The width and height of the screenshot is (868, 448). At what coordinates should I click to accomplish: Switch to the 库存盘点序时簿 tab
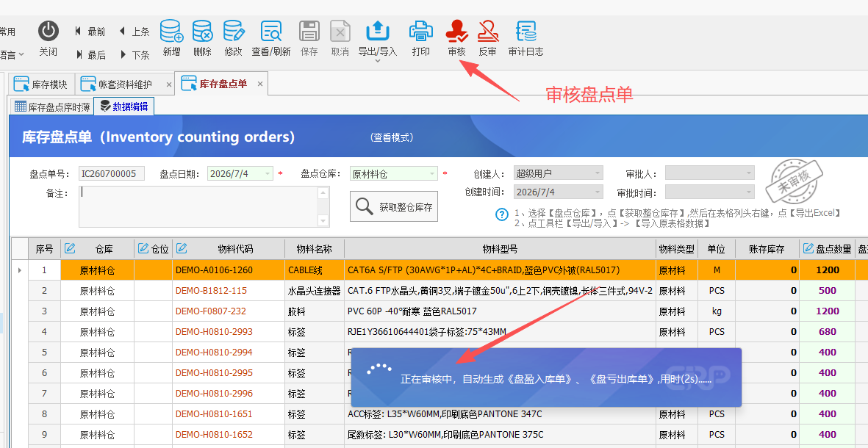tap(53, 106)
